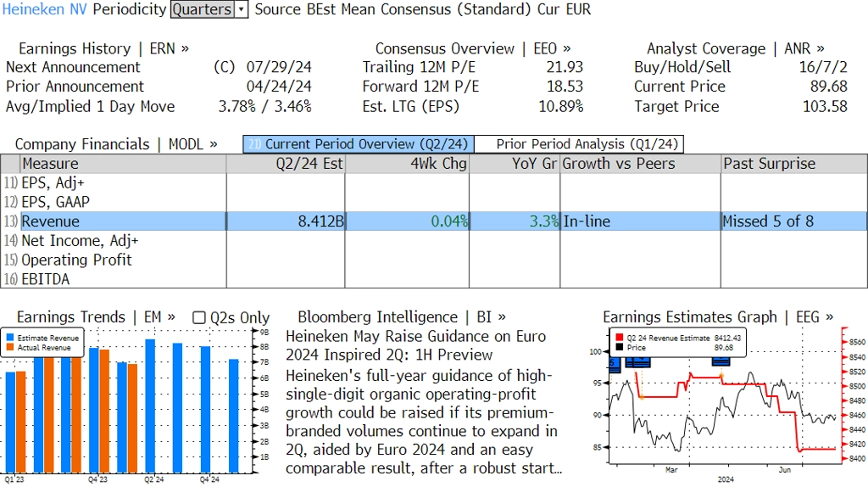The height and width of the screenshot is (487, 868).
Task: Click the Current Price value 89.68
Action: click(x=829, y=87)
